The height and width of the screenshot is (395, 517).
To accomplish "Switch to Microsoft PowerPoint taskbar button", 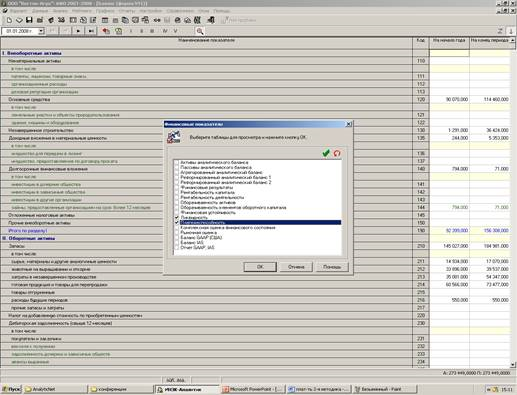I will pyautogui.click(x=253, y=389).
